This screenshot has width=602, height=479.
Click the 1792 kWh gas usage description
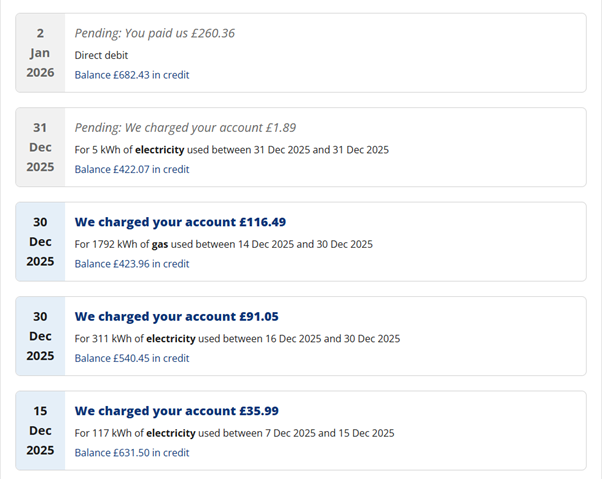tap(223, 244)
